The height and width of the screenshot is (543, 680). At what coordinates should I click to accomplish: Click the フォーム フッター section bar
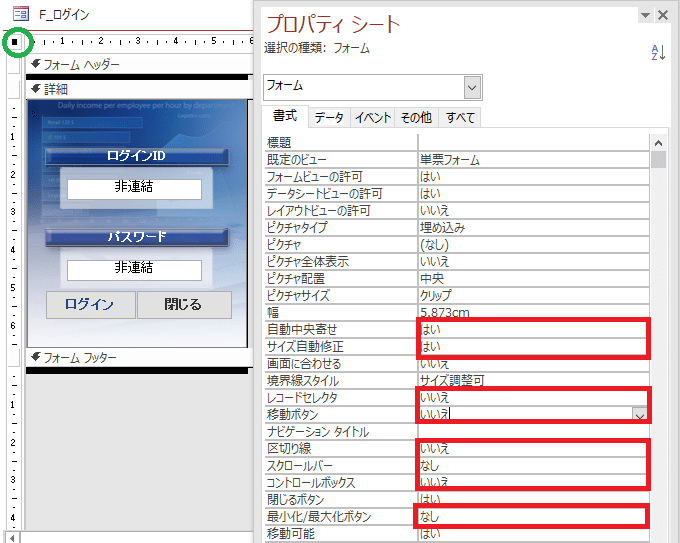pos(139,358)
